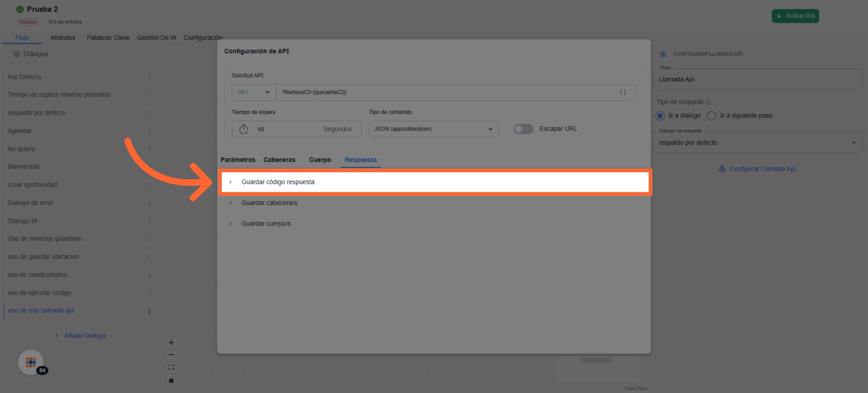Expand the 'Guardar código respuesta' section
Screen dimensions: 868x393
coord(277,182)
